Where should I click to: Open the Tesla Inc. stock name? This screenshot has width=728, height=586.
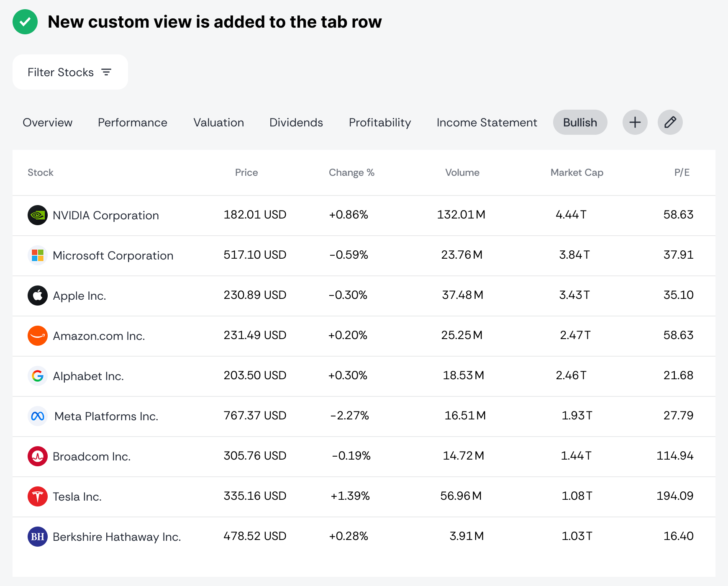click(x=77, y=496)
